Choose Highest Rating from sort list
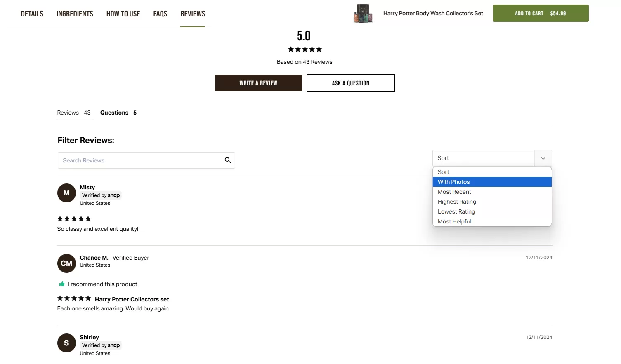 coord(492,202)
